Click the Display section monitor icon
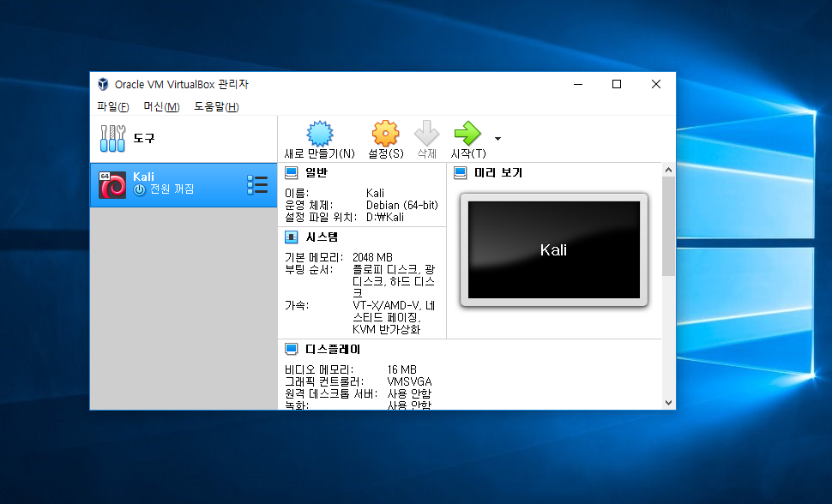 click(292, 349)
